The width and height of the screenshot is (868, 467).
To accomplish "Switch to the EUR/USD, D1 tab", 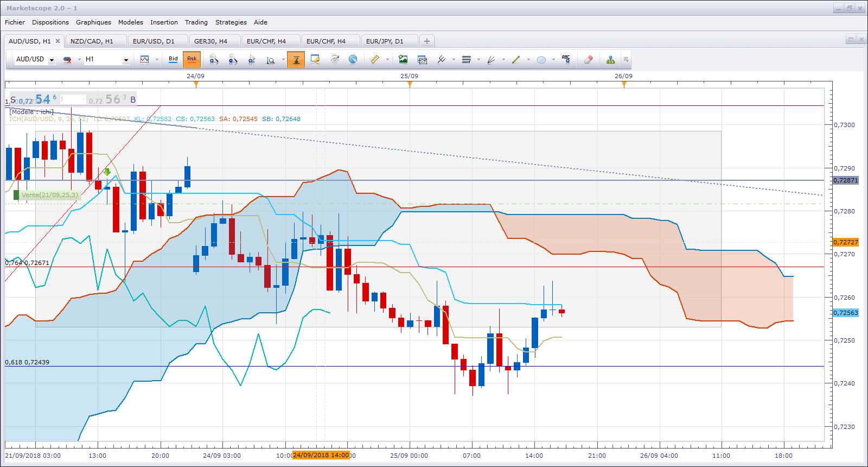I will coord(158,41).
